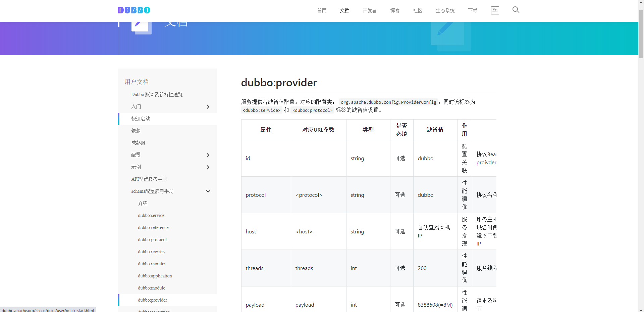The height and width of the screenshot is (312, 644).
Task: Switch language with the En icon
Action: click(495, 10)
